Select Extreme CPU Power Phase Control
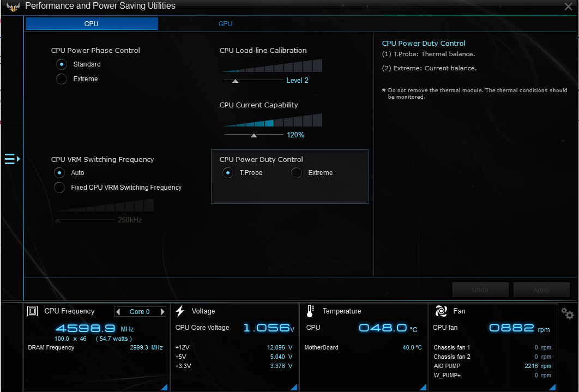The height and width of the screenshot is (392, 579). (x=62, y=79)
